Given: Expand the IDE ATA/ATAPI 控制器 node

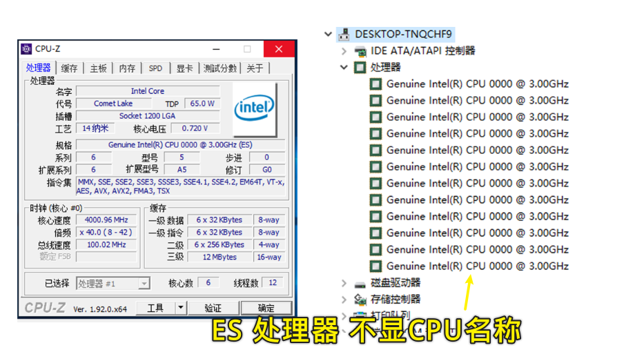Looking at the screenshot, I should click(344, 51).
